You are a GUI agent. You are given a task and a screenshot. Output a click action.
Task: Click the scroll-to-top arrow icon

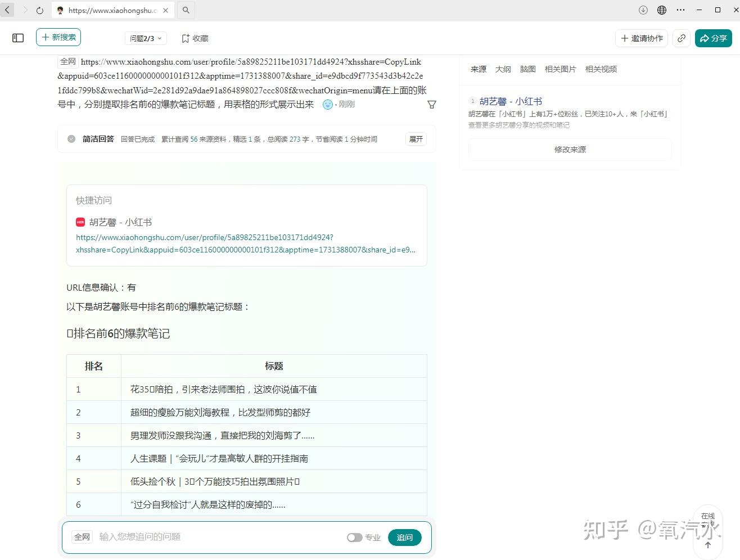[x=708, y=544]
